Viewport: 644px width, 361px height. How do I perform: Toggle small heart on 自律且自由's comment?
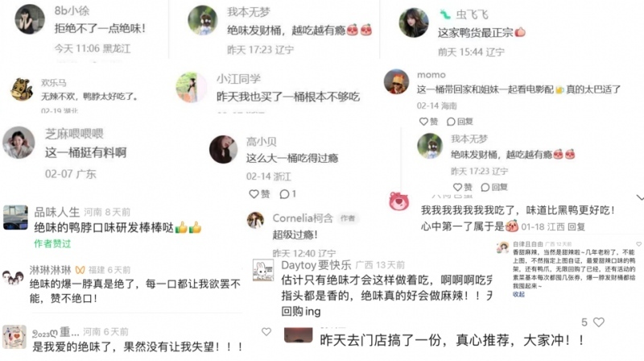[x=638, y=244]
